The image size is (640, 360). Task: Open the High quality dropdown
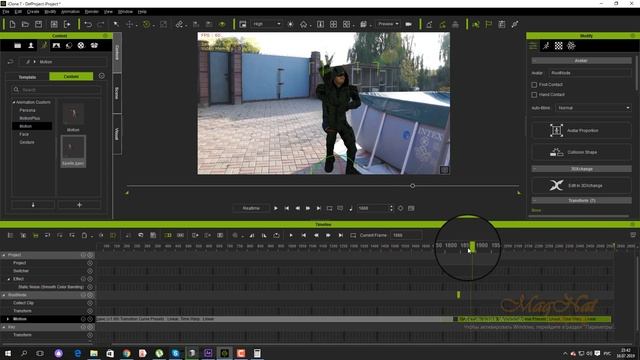click(x=266, y=24)
